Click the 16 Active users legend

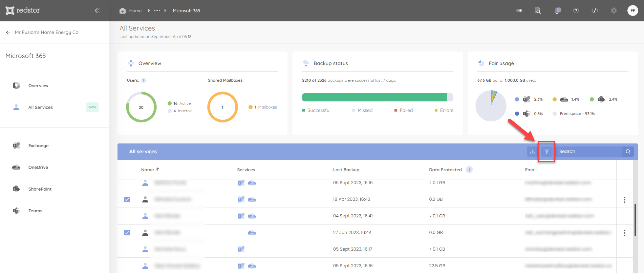179,103
